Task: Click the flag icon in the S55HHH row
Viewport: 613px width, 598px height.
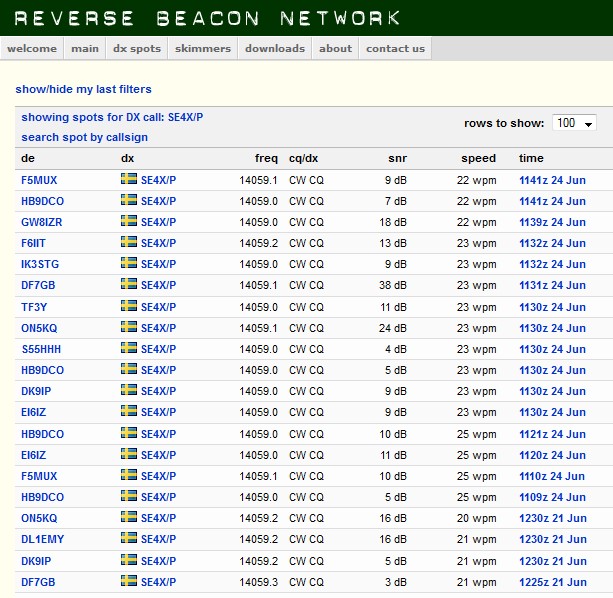Action: tap(128, 349)
